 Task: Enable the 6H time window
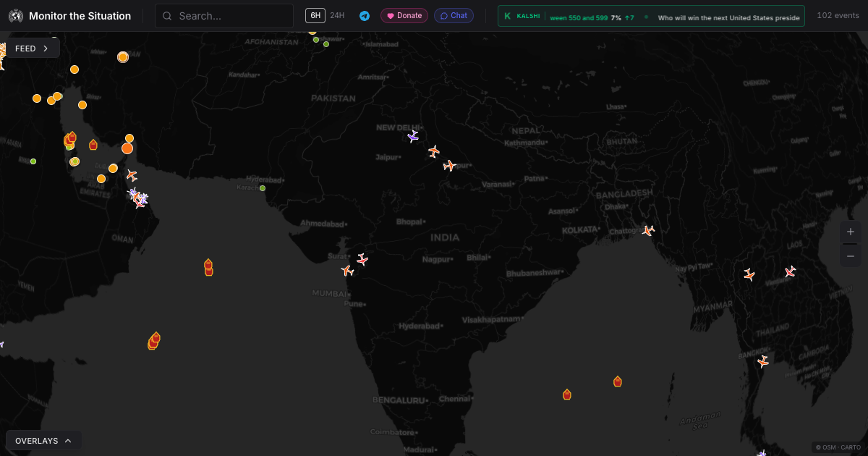(x=315, y=15)
